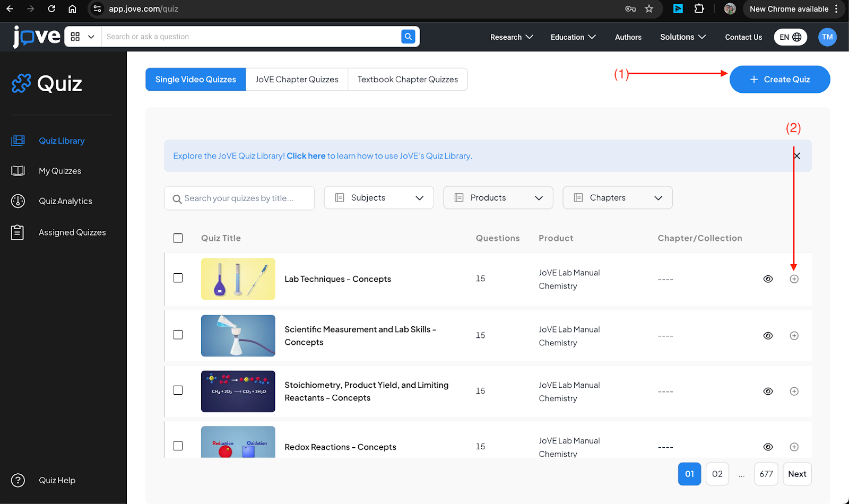Open the Lab Techniques quiz thumbnail
849x504 pixels.
coord(238,279)
